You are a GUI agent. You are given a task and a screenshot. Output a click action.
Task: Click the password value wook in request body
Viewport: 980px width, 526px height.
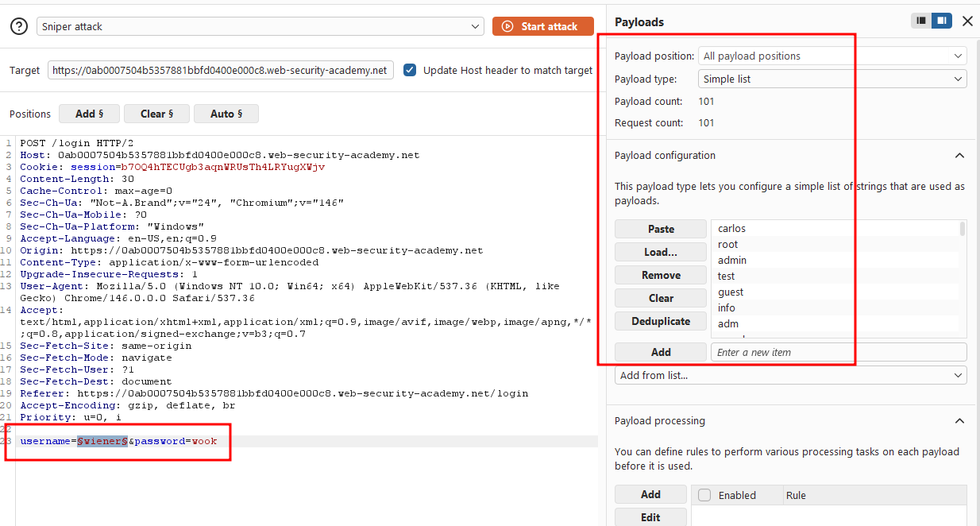click(x=204, y=441)
